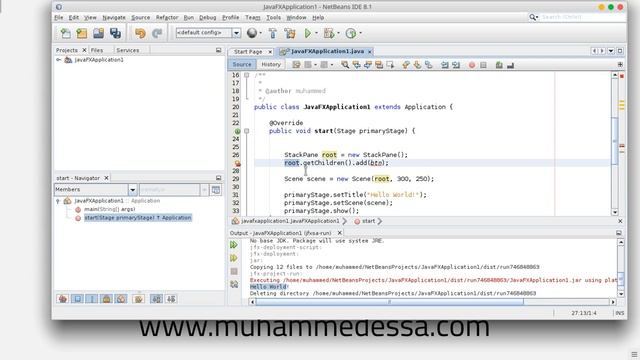Click the Find Next Occurrence editor icon
The image size is (640, 360).
pos(368,64)
